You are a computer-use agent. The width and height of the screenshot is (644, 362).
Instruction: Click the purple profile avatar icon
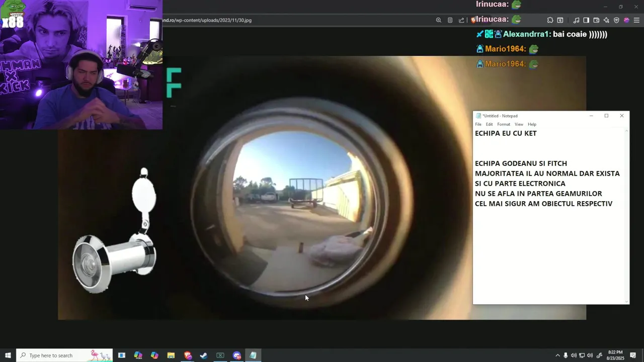[626, 20]
